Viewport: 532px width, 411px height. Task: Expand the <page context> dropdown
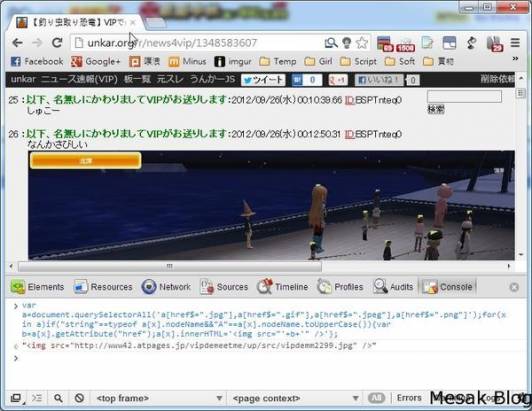(295, 398)
